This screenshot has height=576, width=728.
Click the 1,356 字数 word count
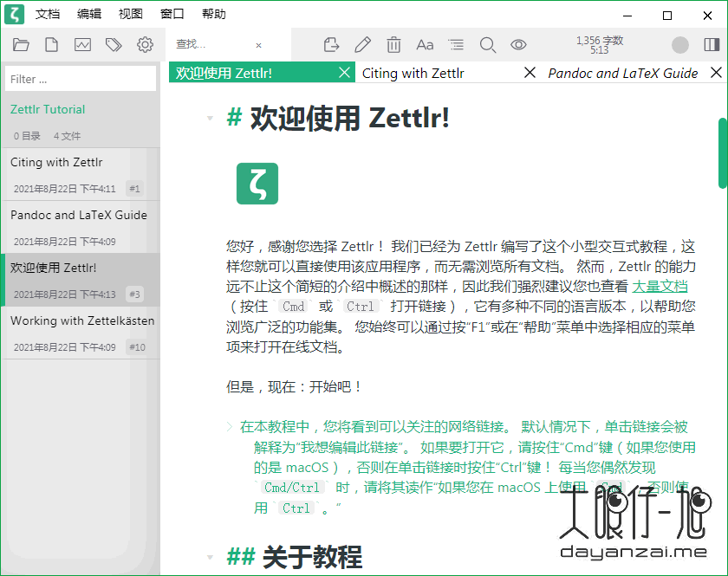tap(600, 41)
